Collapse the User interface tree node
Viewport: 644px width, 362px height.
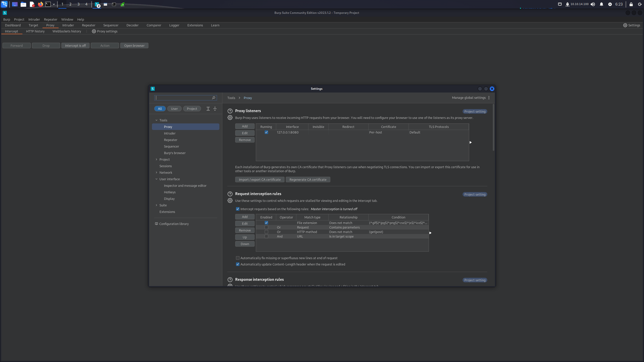pos(156,179)
